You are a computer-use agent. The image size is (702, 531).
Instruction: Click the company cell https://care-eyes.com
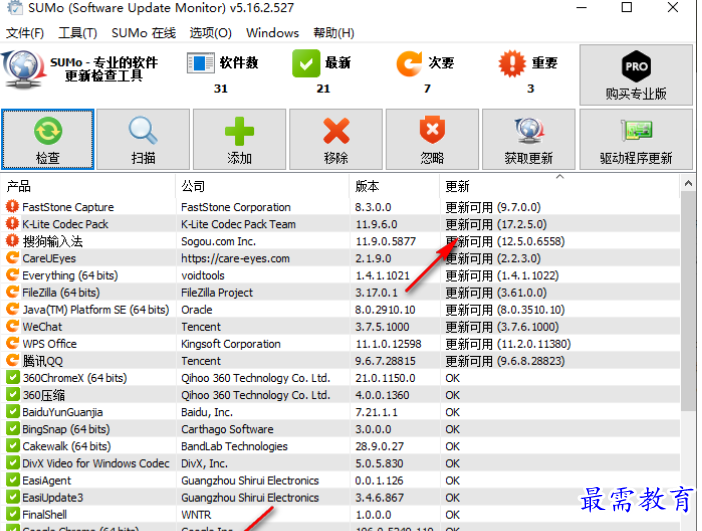tap(235, 258)
